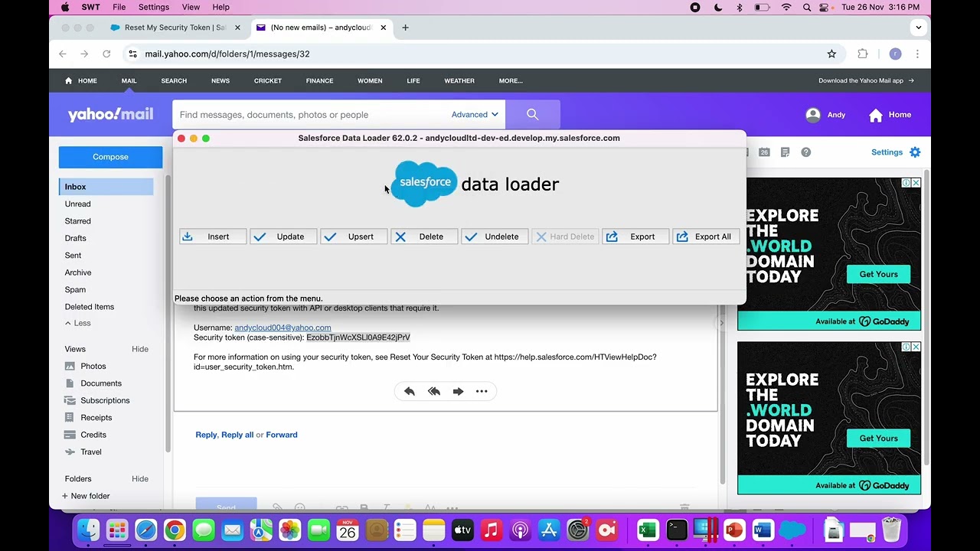Open a new browser tab
This screenshot has height=551, width=980.
pos(405,28)
